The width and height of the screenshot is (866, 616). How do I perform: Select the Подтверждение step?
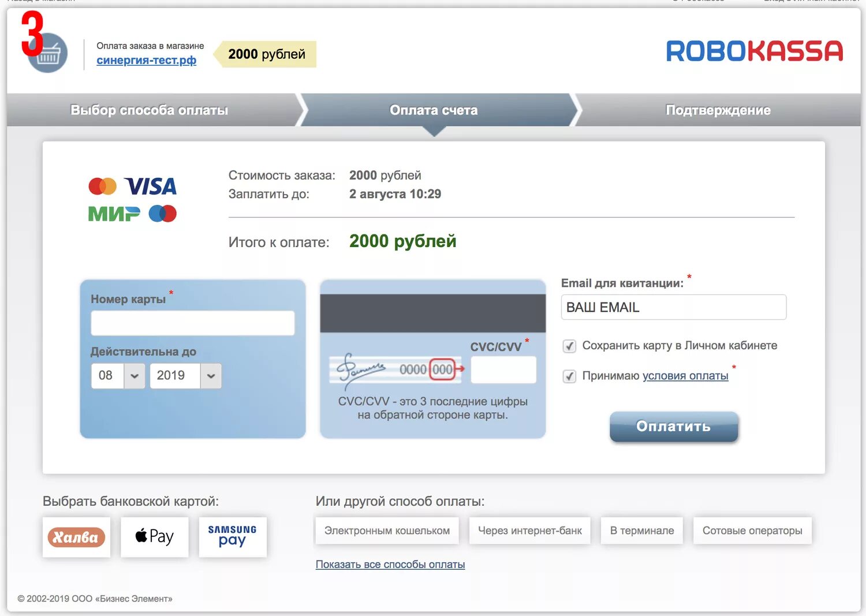click(718, 110)
